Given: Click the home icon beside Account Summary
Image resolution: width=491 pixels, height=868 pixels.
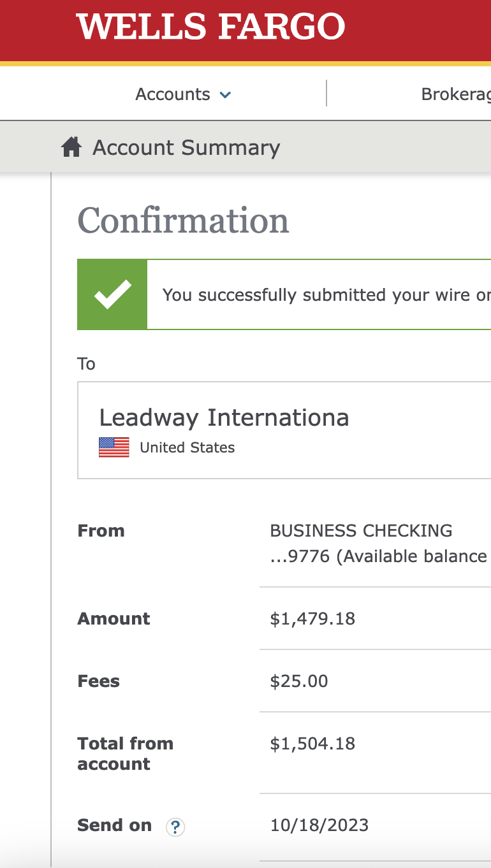Looking at the screenshot, I should 71,148.
